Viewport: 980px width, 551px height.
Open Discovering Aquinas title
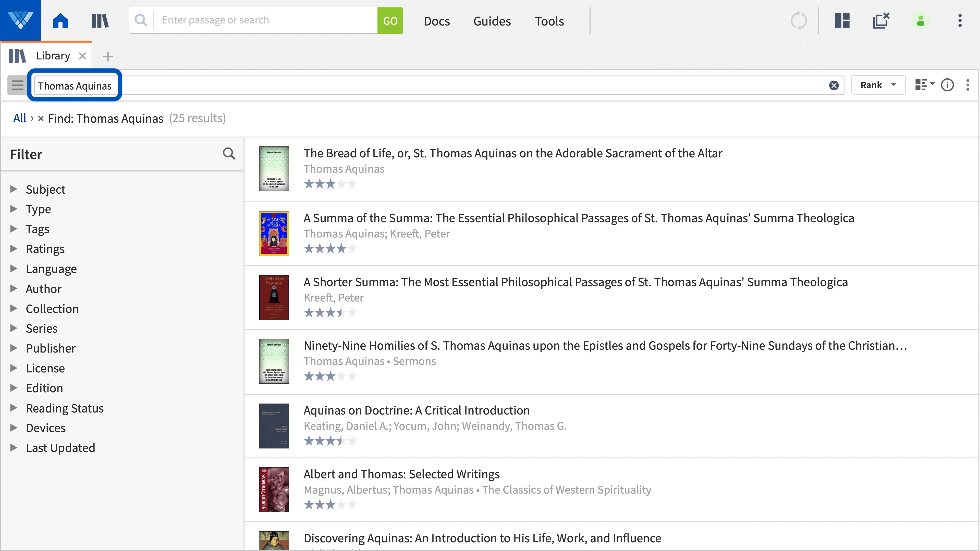coord(482,538)
